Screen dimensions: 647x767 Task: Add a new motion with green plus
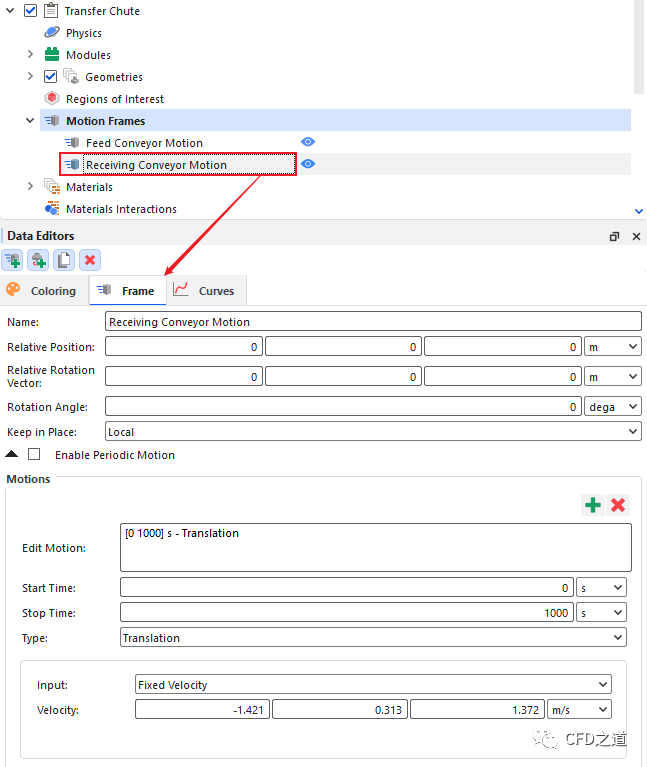(x=593, y=505)
